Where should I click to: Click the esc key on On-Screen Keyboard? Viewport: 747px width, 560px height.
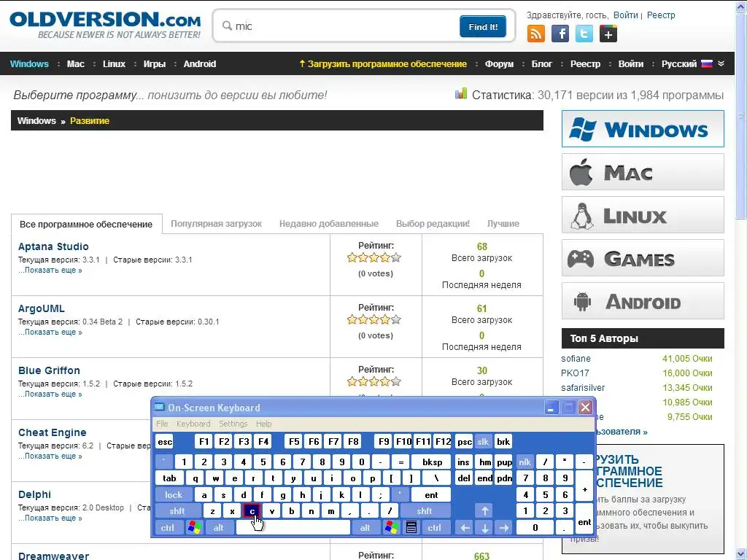click(x=165, y=442)
